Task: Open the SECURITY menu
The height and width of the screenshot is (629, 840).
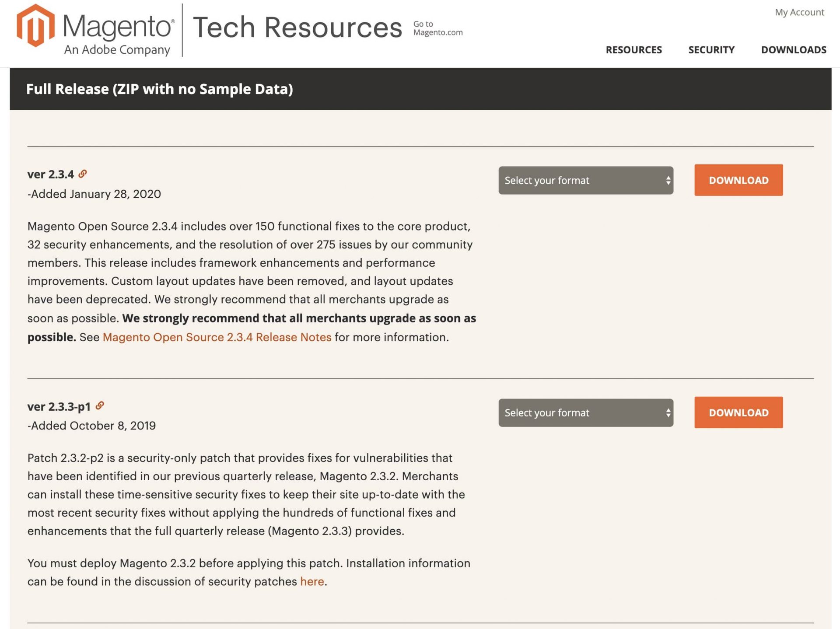Action: [711, 50]
